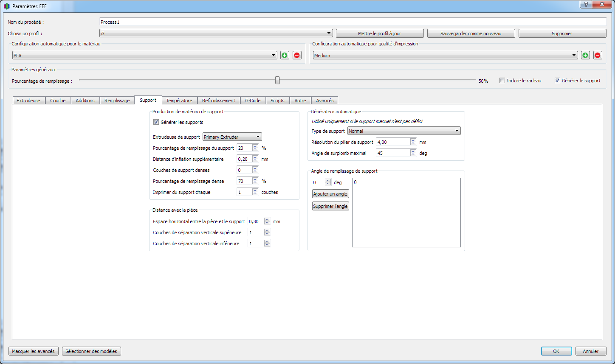This screenshot has width=615, height=364.
Task: Uncheck Générer le support in general settings
Action: 557,81
